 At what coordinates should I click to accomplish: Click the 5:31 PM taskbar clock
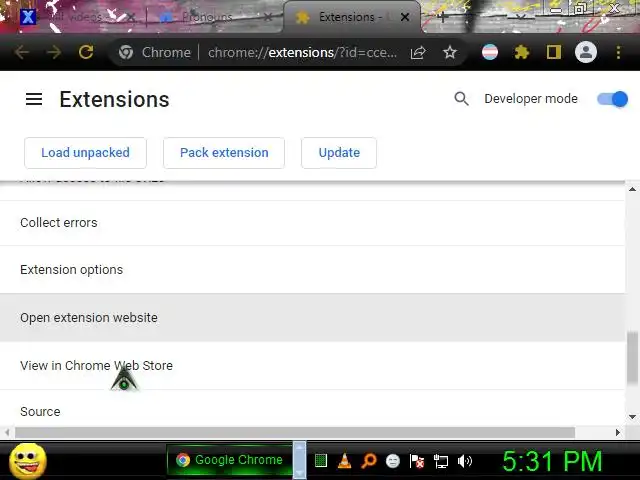click(x=552, y=461)
